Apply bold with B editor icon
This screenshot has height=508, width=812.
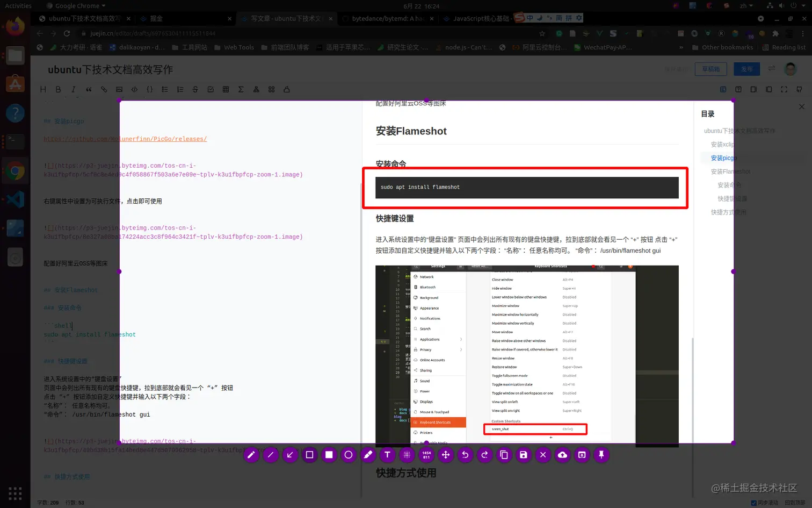(58, 89)
